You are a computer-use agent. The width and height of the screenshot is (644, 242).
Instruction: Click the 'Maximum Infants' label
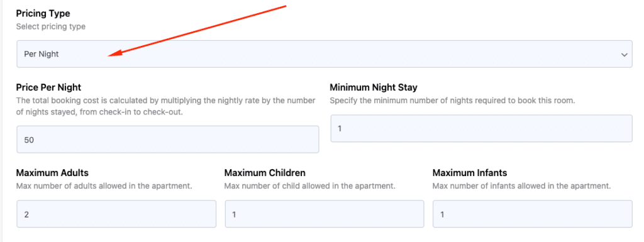470,173
